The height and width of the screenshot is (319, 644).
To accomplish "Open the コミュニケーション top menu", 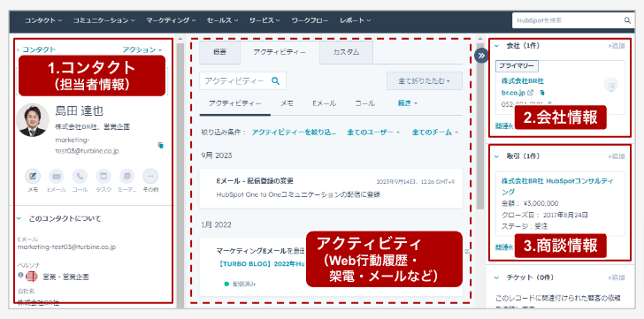I will (x=103, y=20).
